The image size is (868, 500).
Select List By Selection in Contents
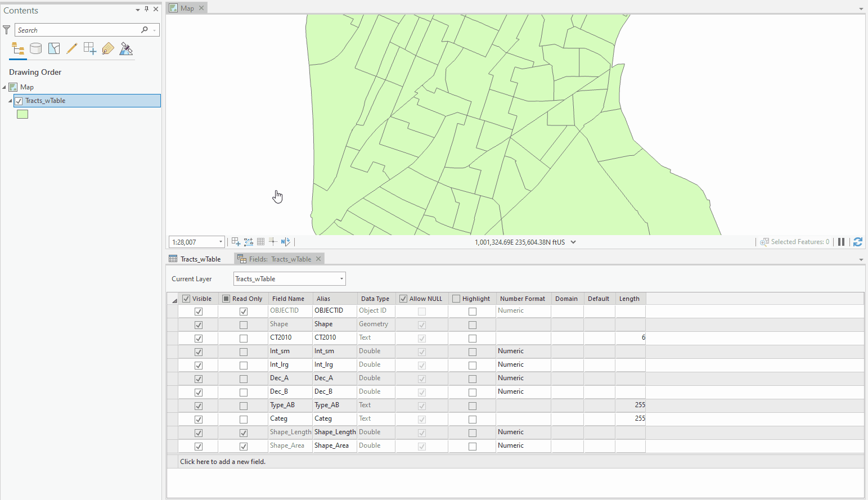(x=53, y=49)
